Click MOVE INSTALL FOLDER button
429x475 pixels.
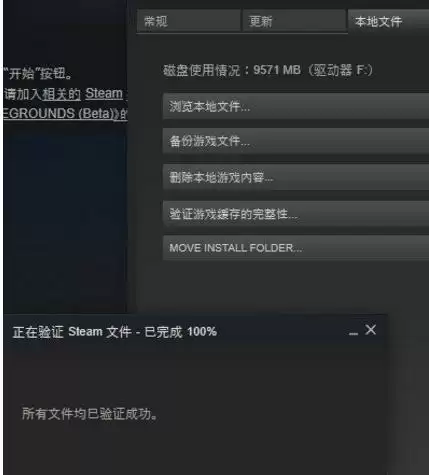click(296, 248)
